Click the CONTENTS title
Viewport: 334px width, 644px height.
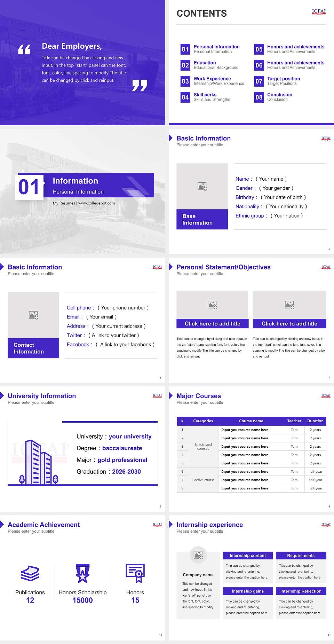[202, 14]
